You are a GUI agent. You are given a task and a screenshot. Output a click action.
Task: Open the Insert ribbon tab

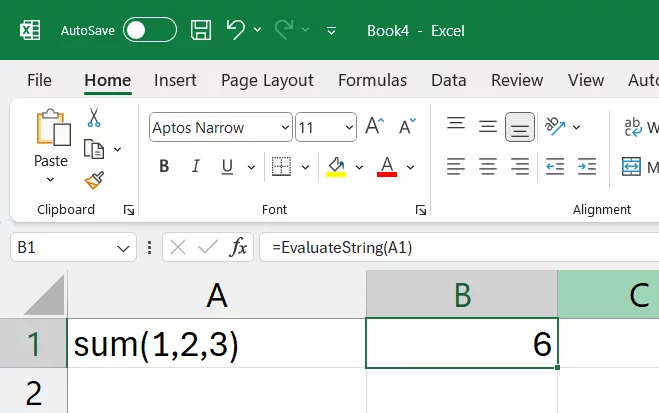(x=175, y=80)
